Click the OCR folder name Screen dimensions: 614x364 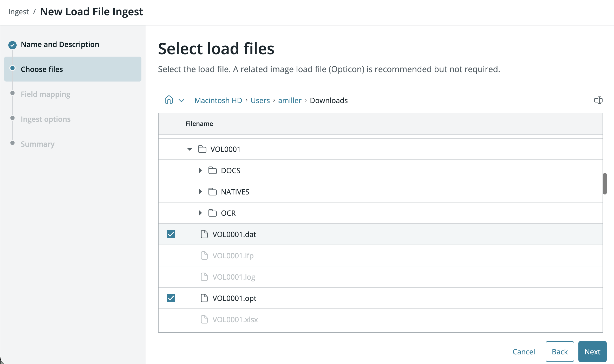point(228,213)
